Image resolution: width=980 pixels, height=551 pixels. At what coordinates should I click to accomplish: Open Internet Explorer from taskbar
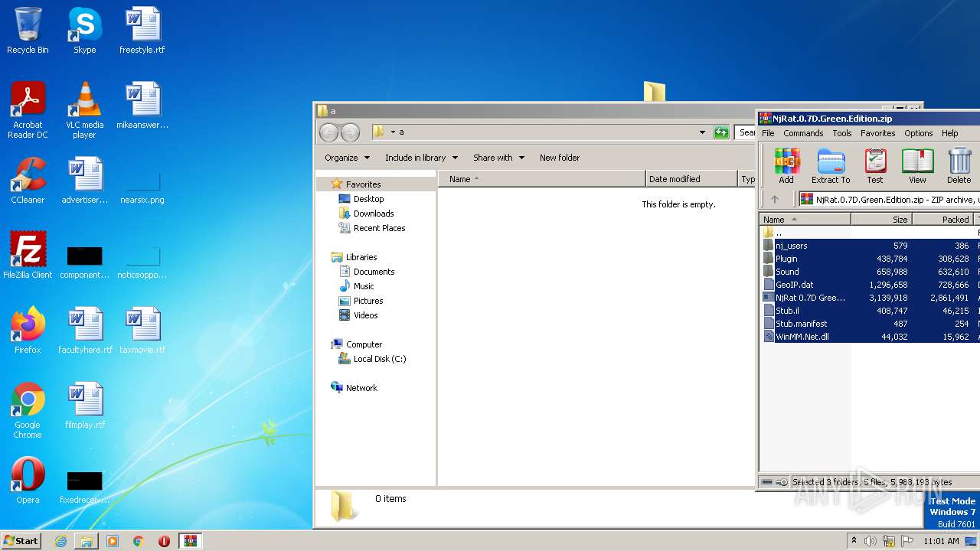(x=60, y=541)
